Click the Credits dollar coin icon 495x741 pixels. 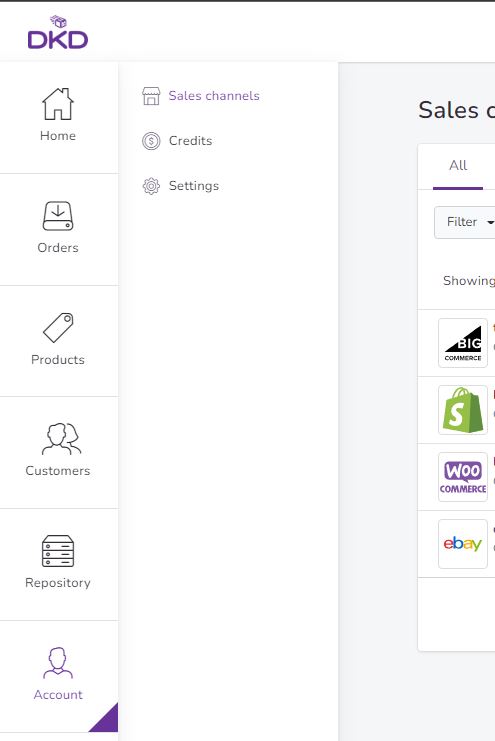coord(151,141)
